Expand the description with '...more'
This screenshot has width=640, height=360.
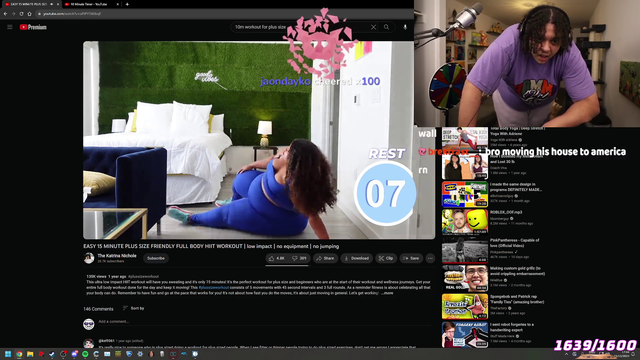coord(387,293)
